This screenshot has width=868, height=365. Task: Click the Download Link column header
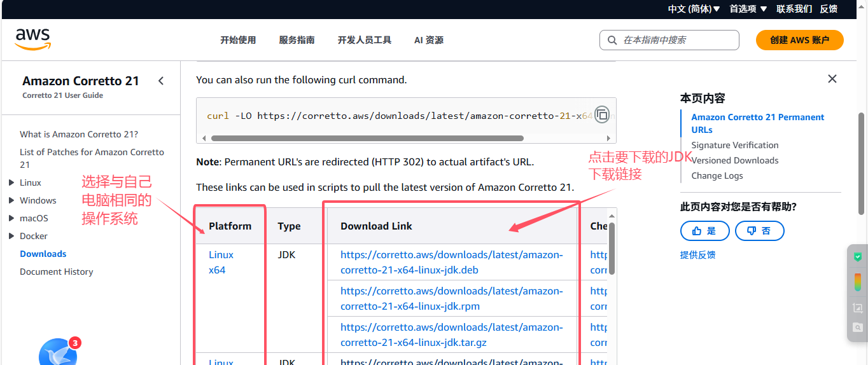click(x=376, y=226)
